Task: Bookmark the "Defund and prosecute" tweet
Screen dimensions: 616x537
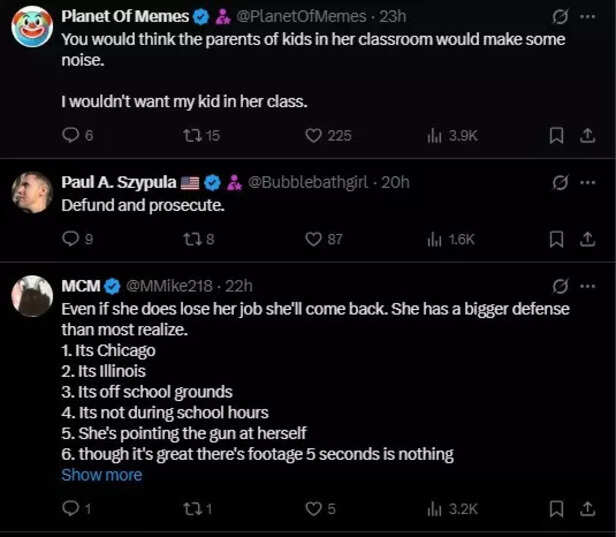Action: pyautogui.click(x=557, y=239)
